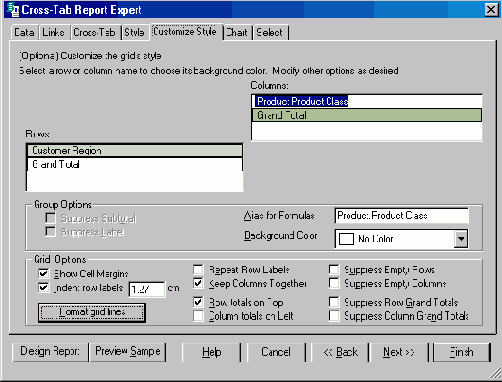The height and width of the screenshot is (382, 502).
Task: Enable Suppress Empty Rows option
Action: tap(334, 269)
